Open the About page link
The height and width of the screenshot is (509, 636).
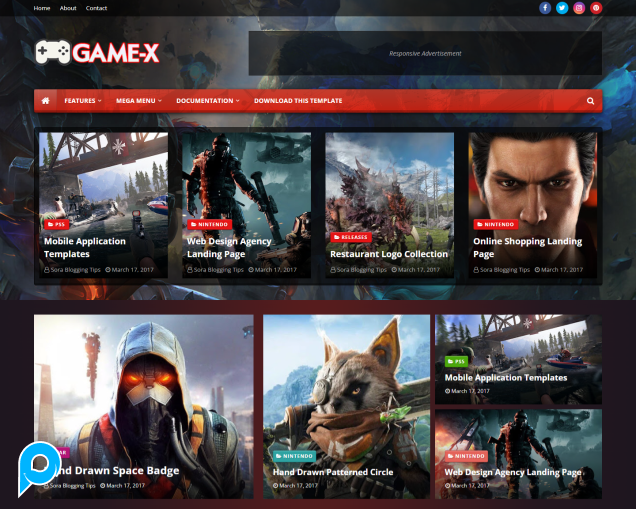tap(68, 8)
